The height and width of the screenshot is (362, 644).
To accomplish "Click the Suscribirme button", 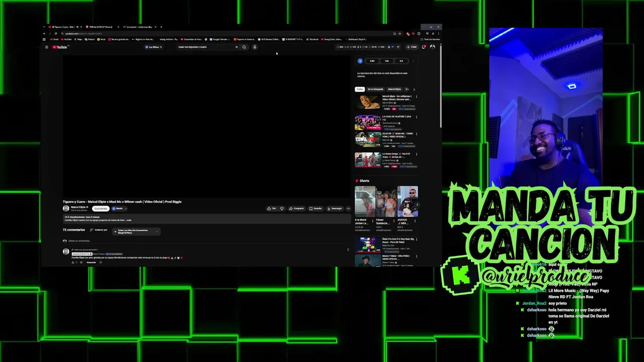I will [101, 208].
